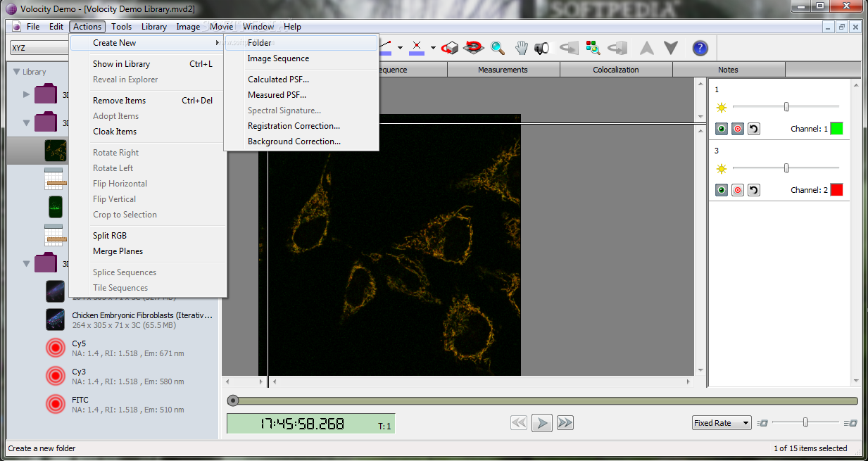Click Cloak Items in Actions menu
The height and width of the screenshot is (461, 868).
(x=149, y=132)
